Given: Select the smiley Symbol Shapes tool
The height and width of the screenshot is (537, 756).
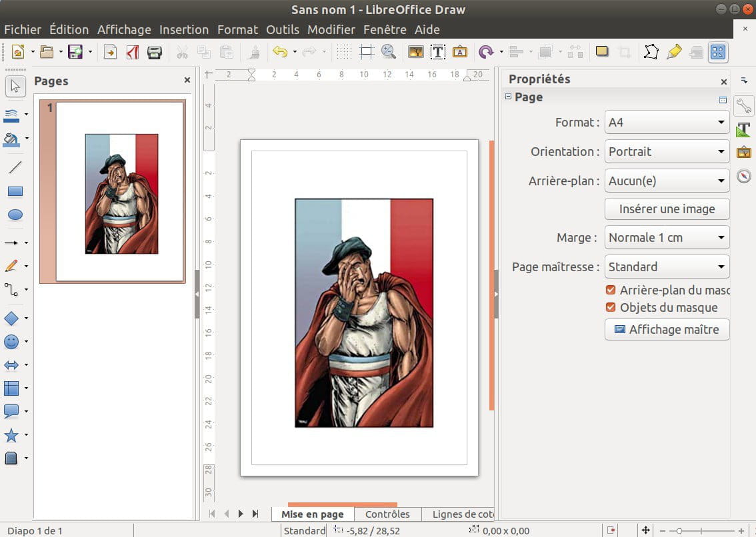Looking at the screenshot, I should pyautogui.click(x=11, y=341).
